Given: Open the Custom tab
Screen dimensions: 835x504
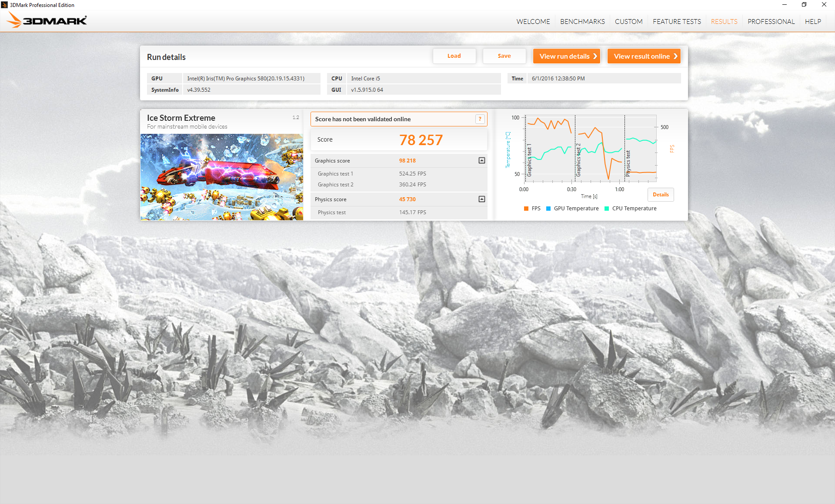Looking at the screenshot, I should pos(628,21).
